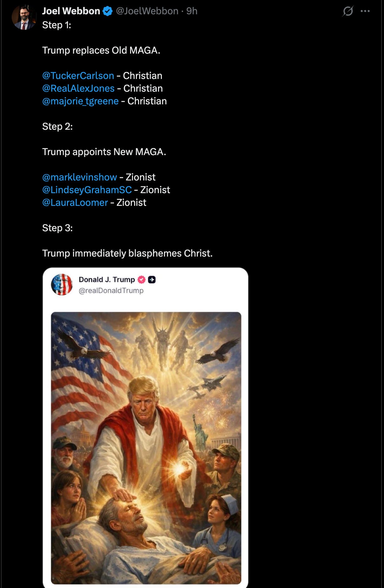Open the @marklevinshow profile link
Viewport: 384px width, 588px height.
point(79,177)
